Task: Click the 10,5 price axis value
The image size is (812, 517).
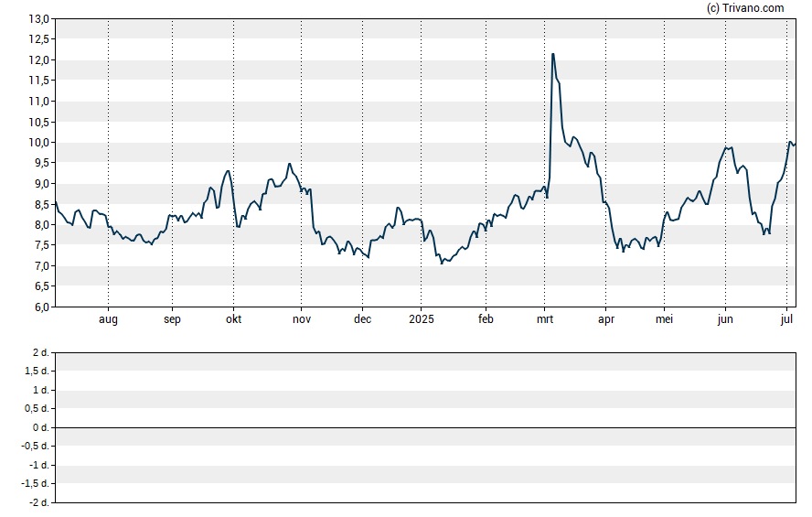Action: [38, 123]
